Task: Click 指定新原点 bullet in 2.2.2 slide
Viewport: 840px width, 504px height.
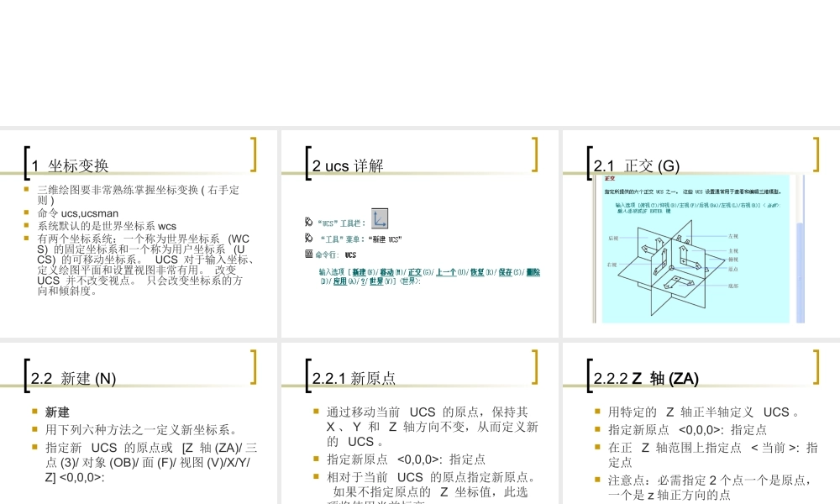Action: 687,429
